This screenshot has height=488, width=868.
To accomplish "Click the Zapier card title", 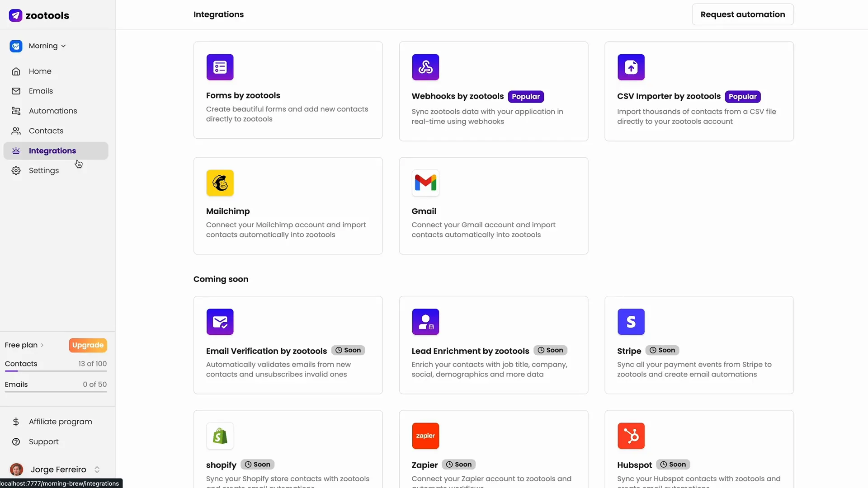I will pos(425,465).
